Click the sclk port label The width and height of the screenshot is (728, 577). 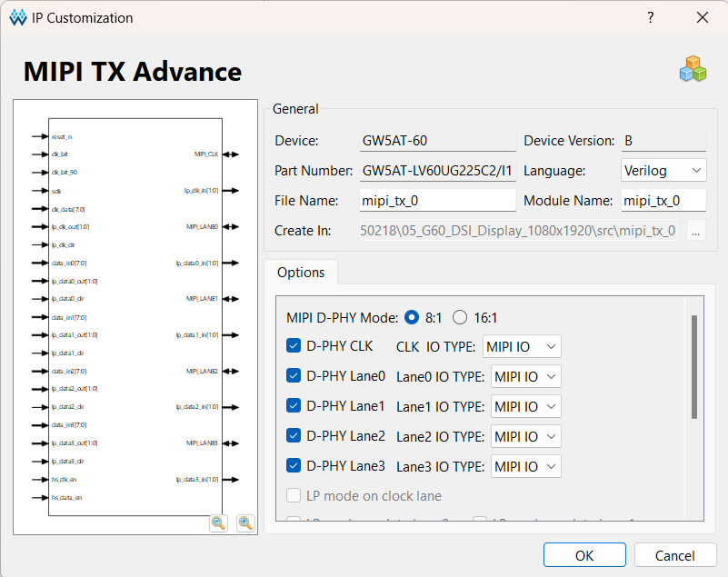[x=56, y=191]
